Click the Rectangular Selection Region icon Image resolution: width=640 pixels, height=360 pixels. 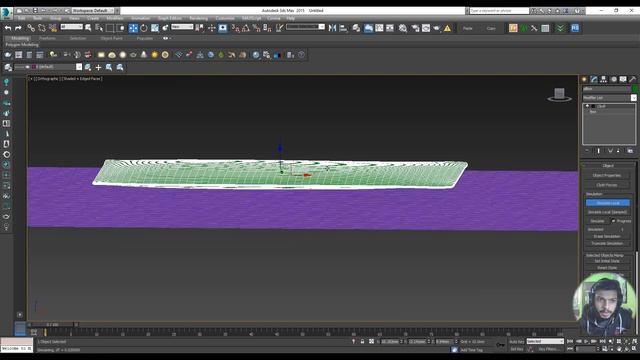tap(110, 28)
